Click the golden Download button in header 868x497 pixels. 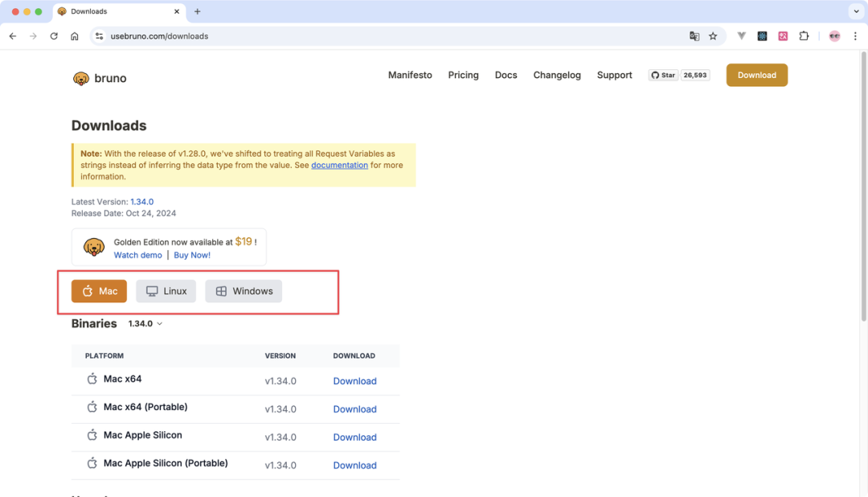pos(756,75)
